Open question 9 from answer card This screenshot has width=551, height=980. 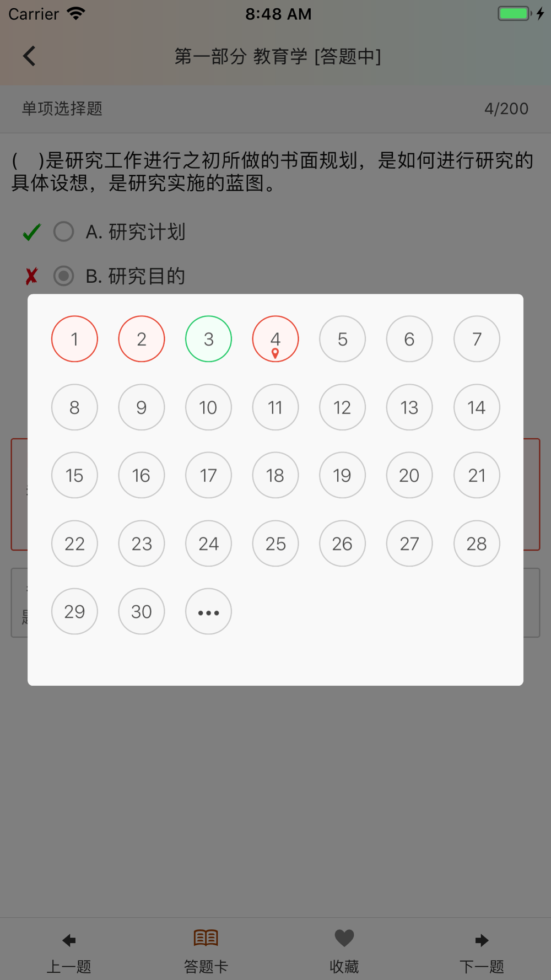(x=142, y=407)
